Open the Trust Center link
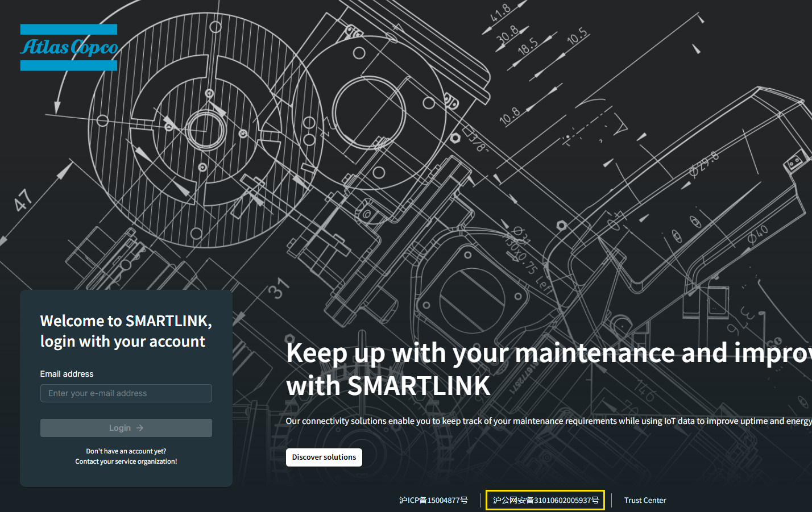Viewport: 812px width, 512px height. click(x=645, y=500)
